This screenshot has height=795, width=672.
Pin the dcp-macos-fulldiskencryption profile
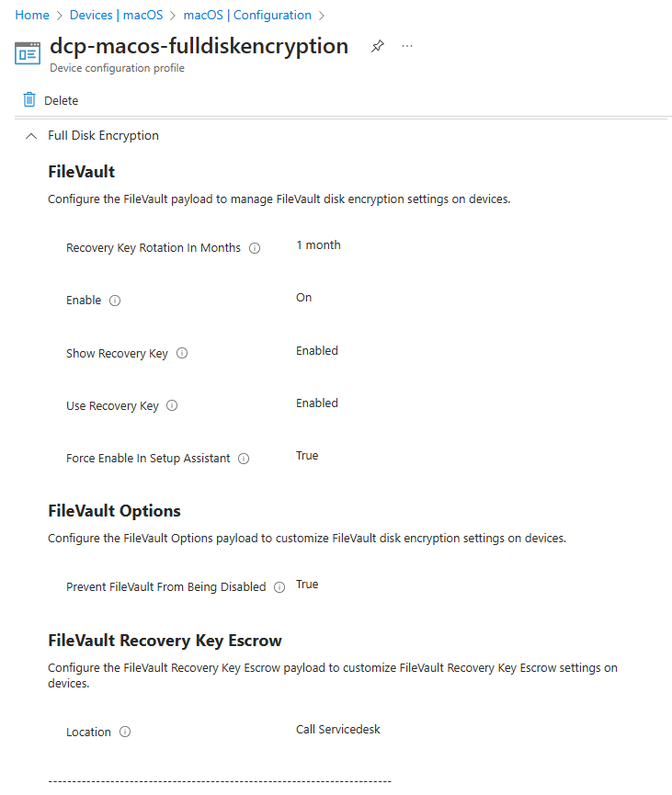point(377,45)
